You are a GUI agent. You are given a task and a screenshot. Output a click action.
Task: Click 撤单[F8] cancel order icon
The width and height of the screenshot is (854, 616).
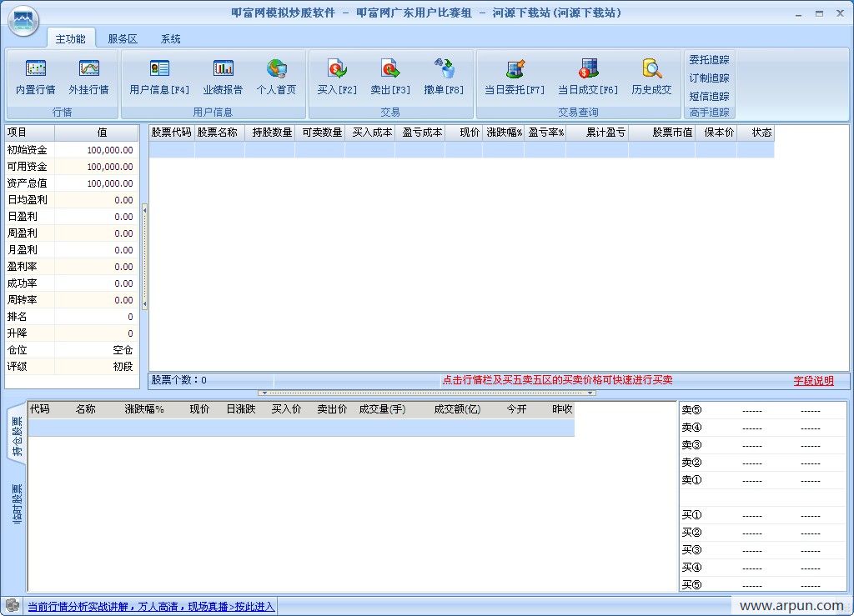[x=444, y=69]
